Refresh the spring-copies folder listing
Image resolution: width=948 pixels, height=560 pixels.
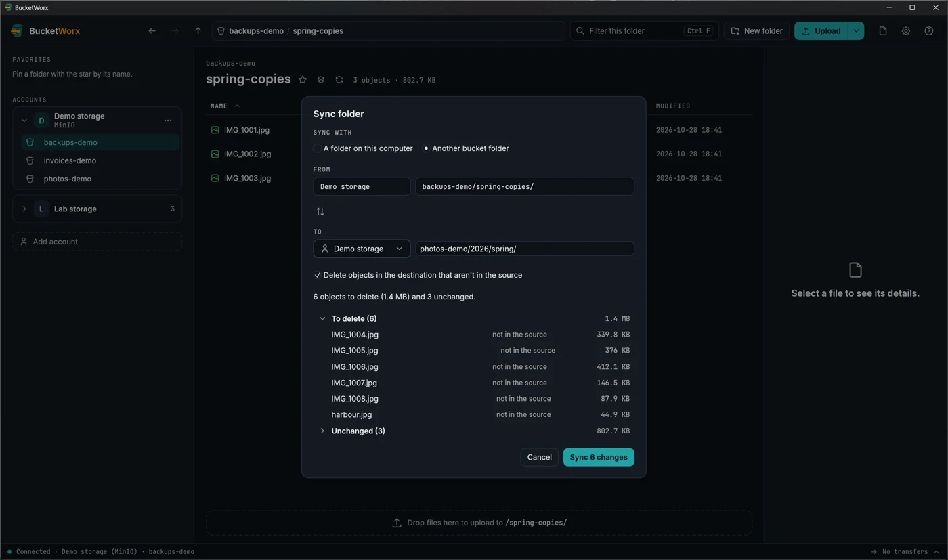pos(339,80)
